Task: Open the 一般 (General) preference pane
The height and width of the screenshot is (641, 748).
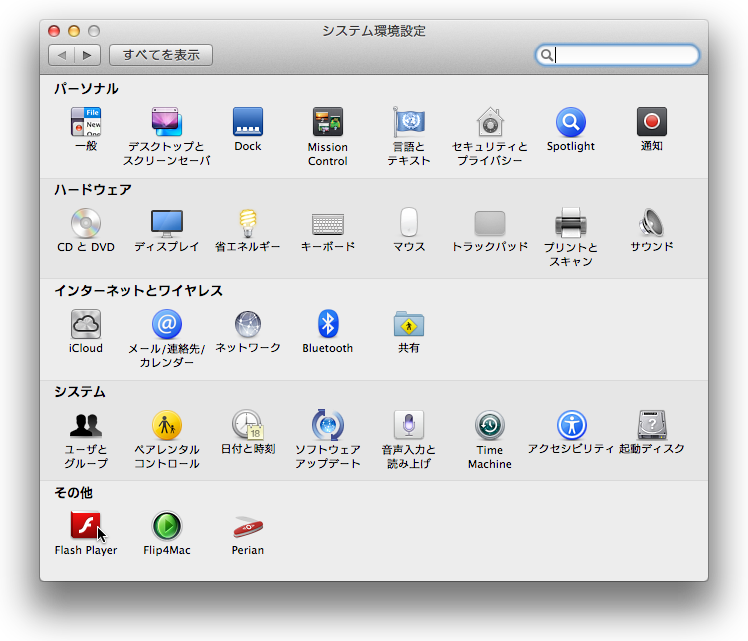Action: click(86, 123)
